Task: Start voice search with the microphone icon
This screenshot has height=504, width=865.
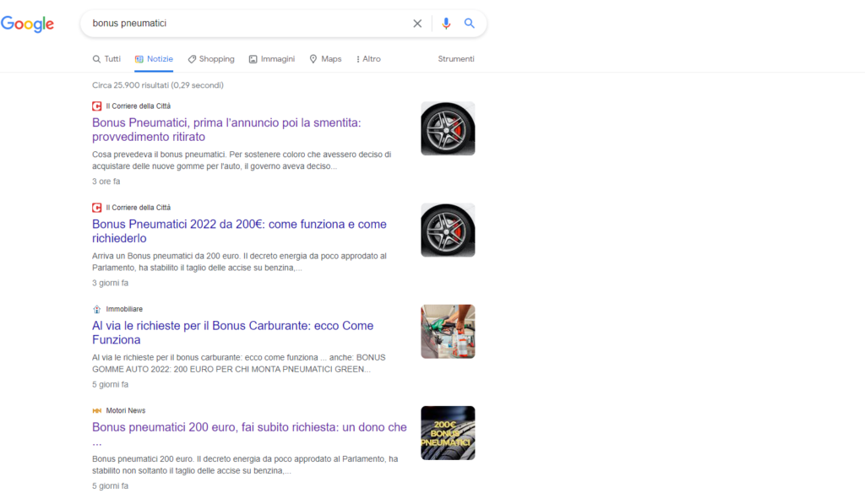Action: click(x=446, y=23)
